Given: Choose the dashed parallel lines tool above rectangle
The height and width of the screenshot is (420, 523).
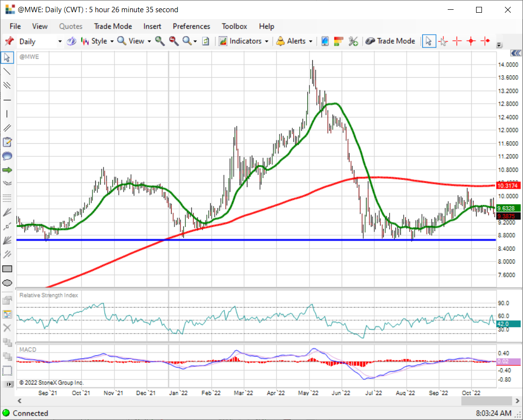Looking at the screenshot, I should pyautogui.click(x=7, y=255).
